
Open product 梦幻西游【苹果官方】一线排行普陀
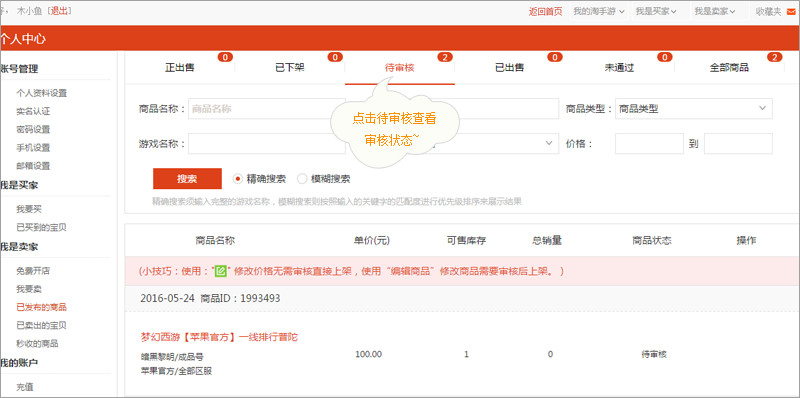coord(219,337)
